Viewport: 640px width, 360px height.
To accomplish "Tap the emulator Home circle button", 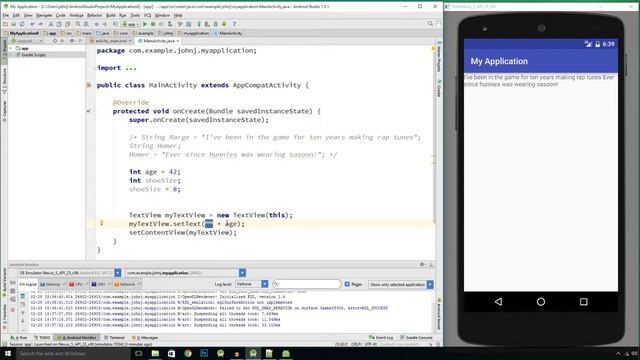I will pos(541,302).
